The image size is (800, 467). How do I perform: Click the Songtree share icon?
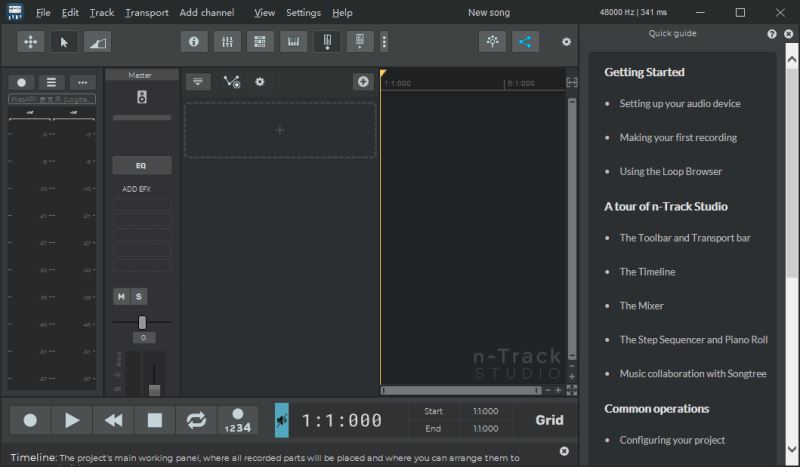pos(525,42)
